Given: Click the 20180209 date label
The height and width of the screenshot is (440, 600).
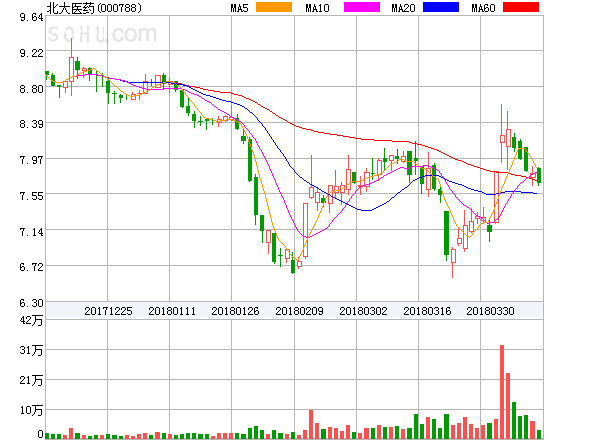Looking at the screenshot, I should pyautogui.click(x=299, y=311).
